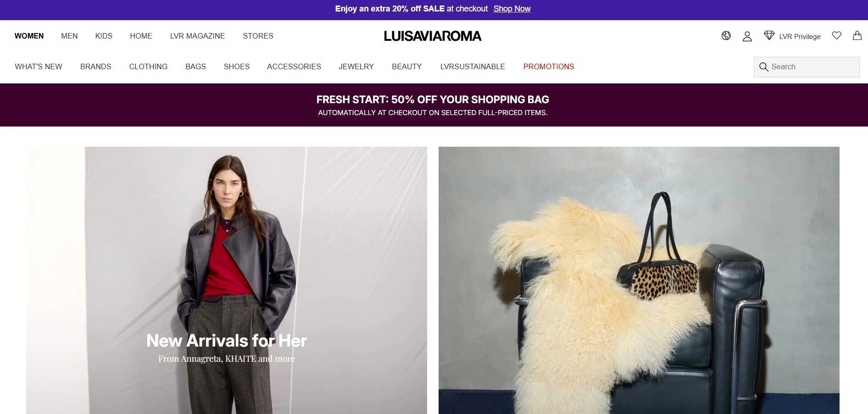Expand the BRANDS menu

tap(95, 66)
